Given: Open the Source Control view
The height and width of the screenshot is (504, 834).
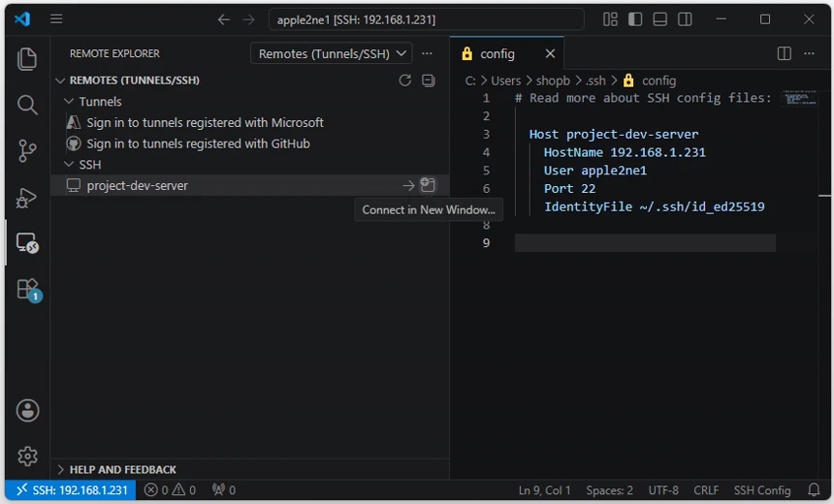Looking at the screenshot, I should point(27,151).
